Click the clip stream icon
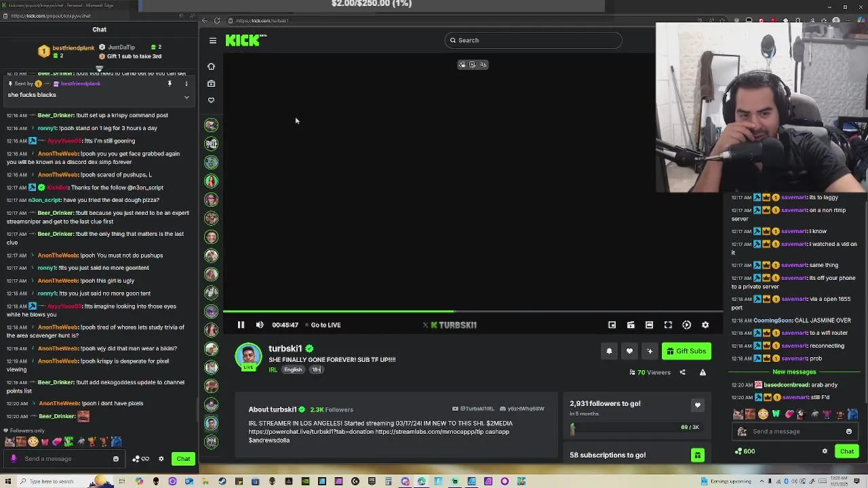Image resolution: width=868 pixels, height=488 pixels. [x=631, y=325]
